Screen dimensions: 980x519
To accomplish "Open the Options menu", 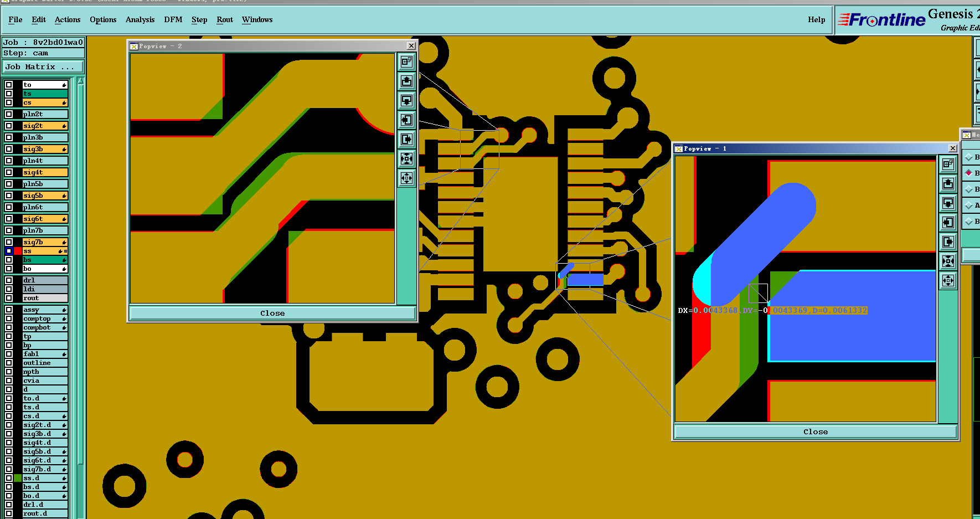I will tap(103, 19).
